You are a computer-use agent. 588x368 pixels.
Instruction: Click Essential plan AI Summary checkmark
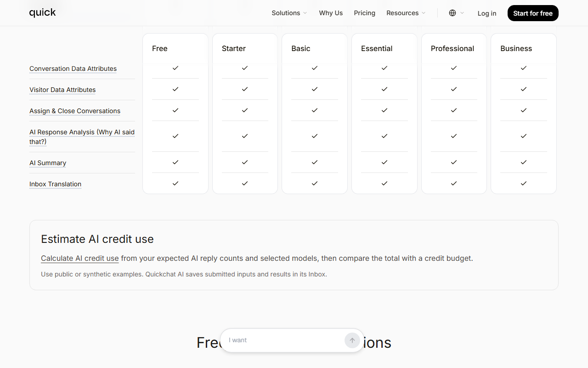(x=384, y=162)
